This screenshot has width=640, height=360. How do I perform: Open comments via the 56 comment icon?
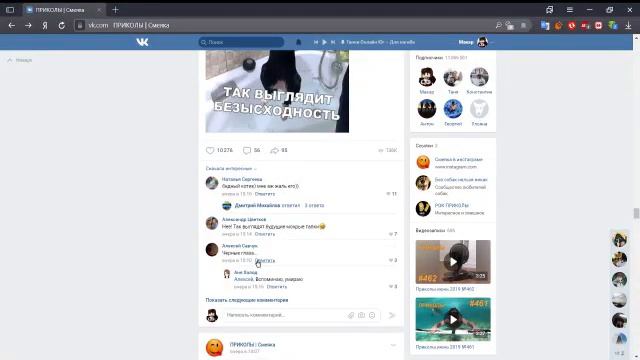point(247,151)
